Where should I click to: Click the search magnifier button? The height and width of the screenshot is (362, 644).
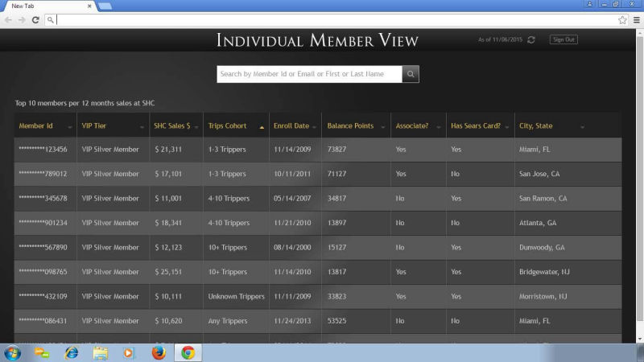coord(411,74)
